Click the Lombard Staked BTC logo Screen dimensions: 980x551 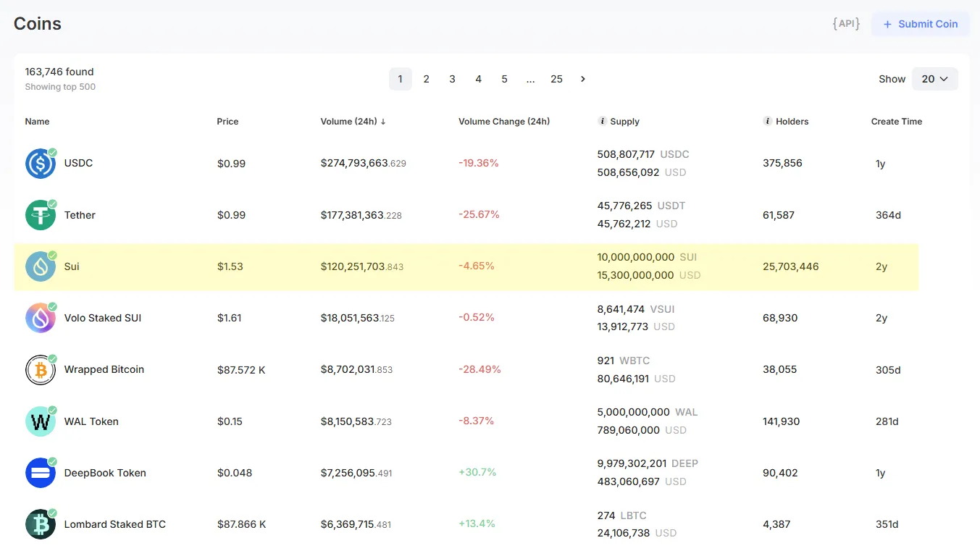41,524
